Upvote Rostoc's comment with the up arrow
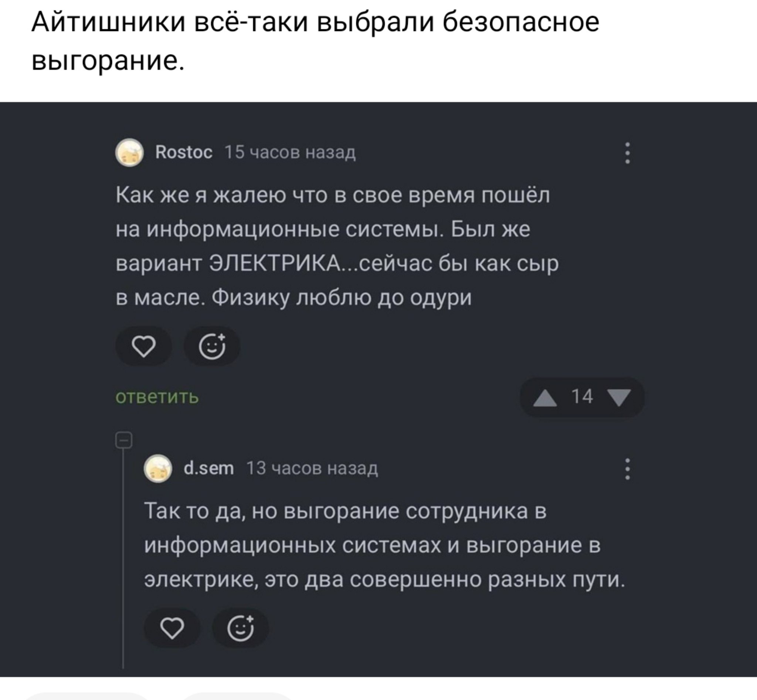Image resolution: width=757 pixels, height=700 pixels. pos(544,398)
